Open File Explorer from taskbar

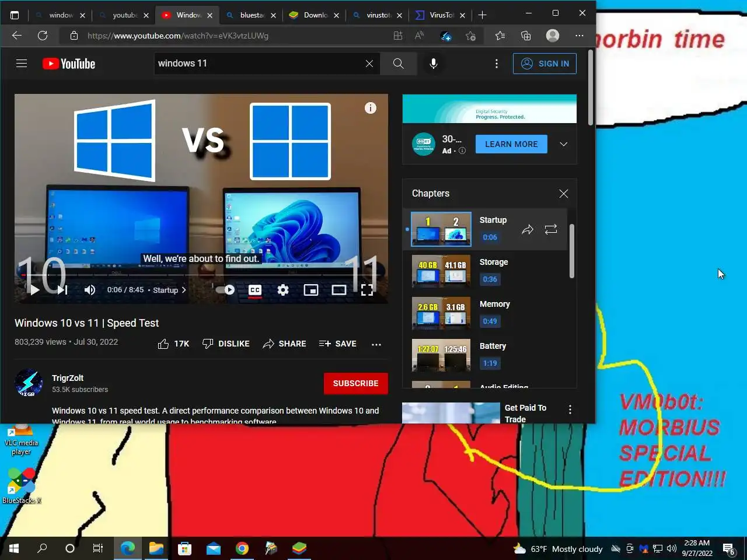(x=156, y=548)
